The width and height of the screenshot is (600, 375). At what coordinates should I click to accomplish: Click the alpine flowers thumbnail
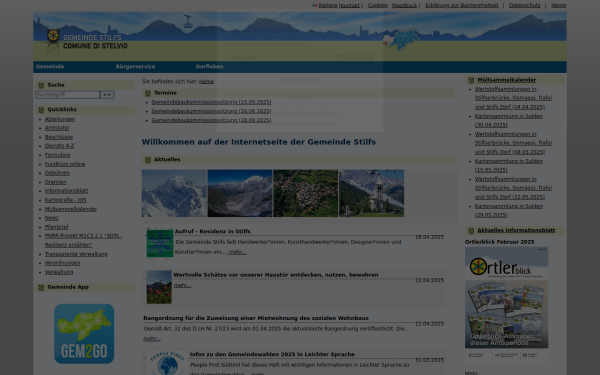(159, 287)
